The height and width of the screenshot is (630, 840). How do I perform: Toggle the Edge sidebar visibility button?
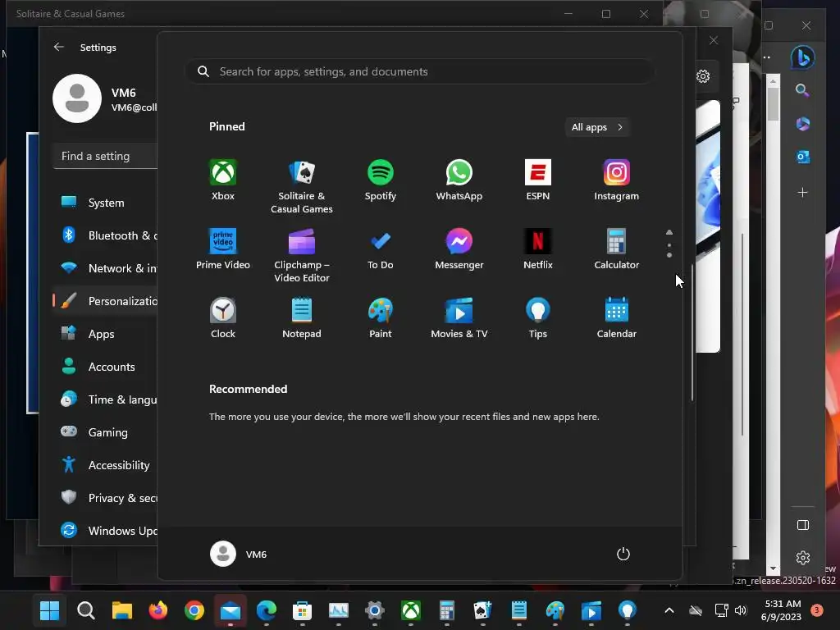coord(802,525)
